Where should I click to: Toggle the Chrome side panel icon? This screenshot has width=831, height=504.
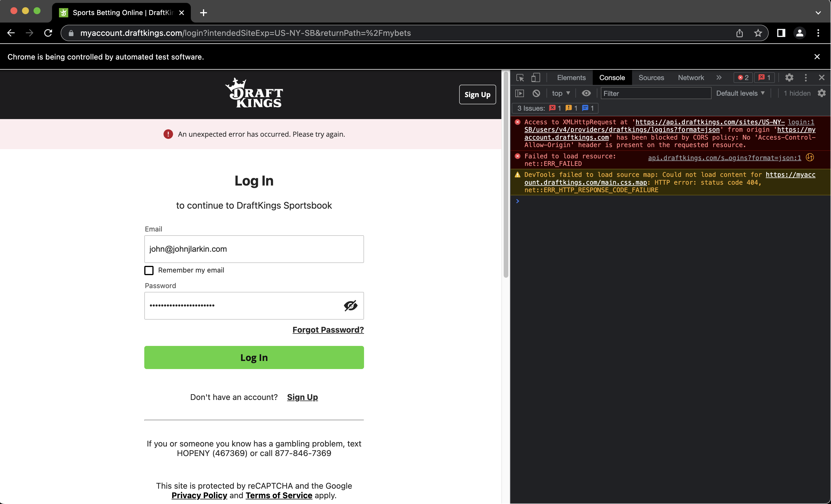[781, 33]
